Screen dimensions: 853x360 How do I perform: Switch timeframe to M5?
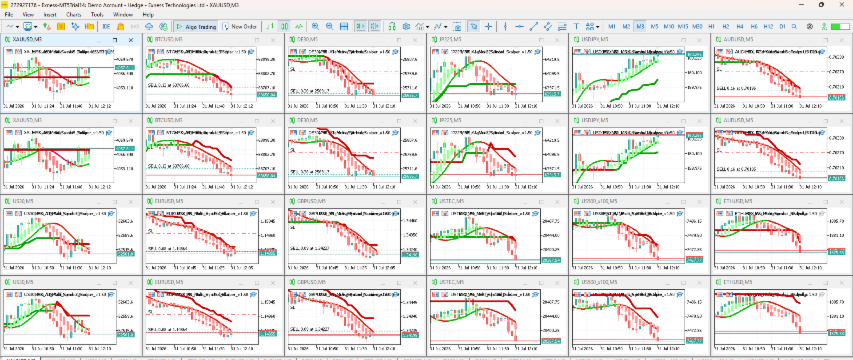click(x=654, y=26)
